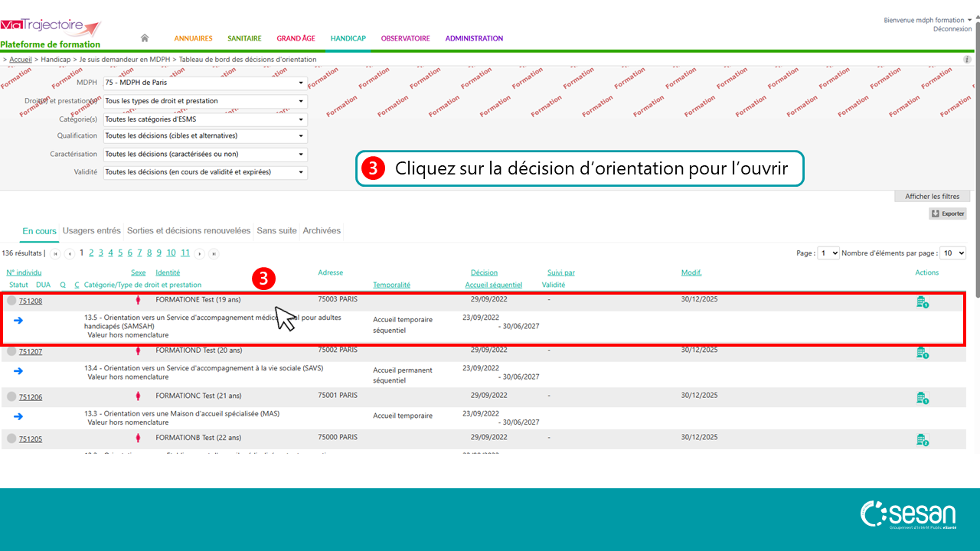The height and width of the screenshot is (551, 980).
Task: Click Afficher les filtres button
Action: pyautogui.click(x=932, y=197)
